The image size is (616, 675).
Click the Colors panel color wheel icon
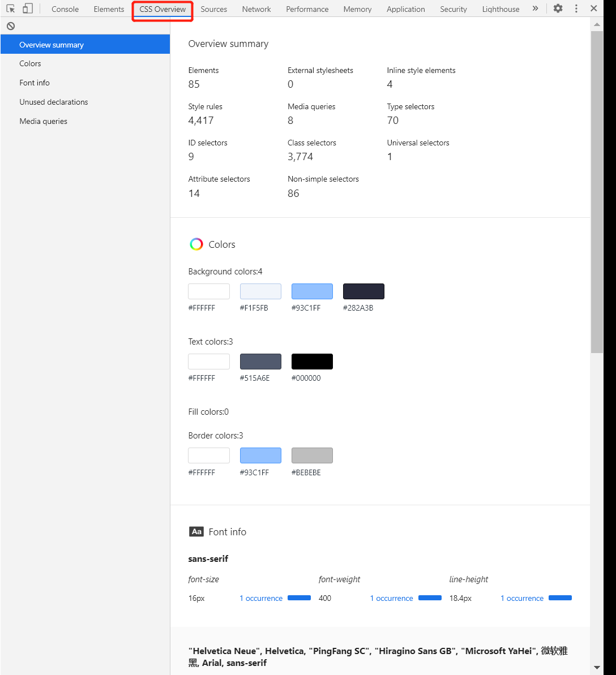(196, 244)
